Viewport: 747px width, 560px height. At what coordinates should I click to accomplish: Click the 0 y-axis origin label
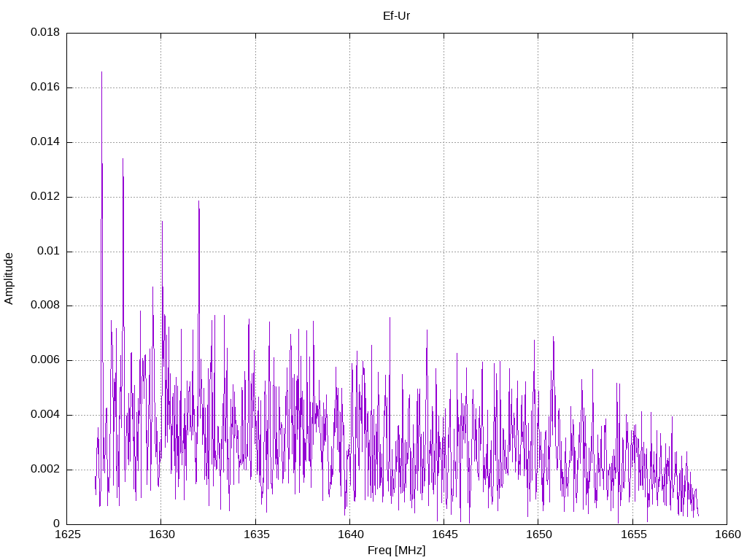point(57,524)
